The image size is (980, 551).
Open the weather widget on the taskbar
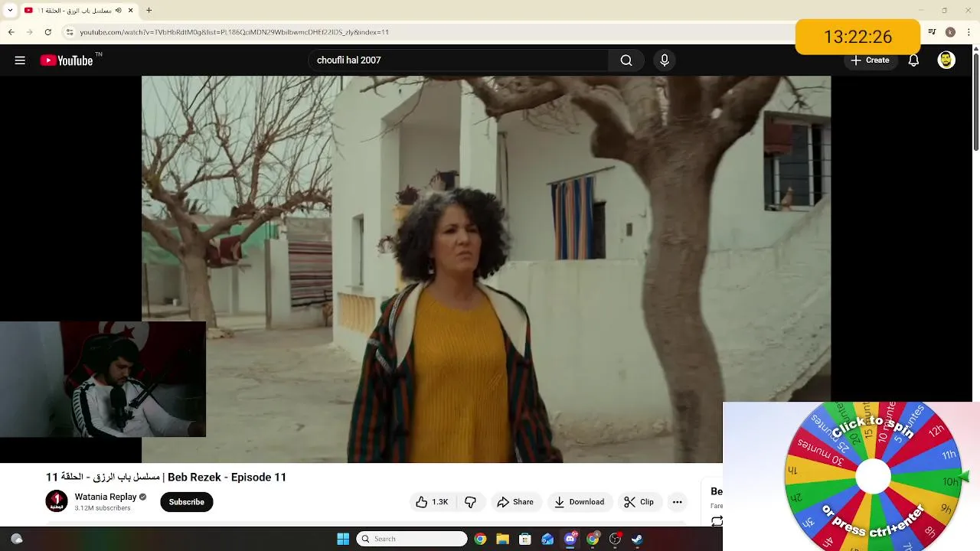pyautogui.click(x=17, y=539)
